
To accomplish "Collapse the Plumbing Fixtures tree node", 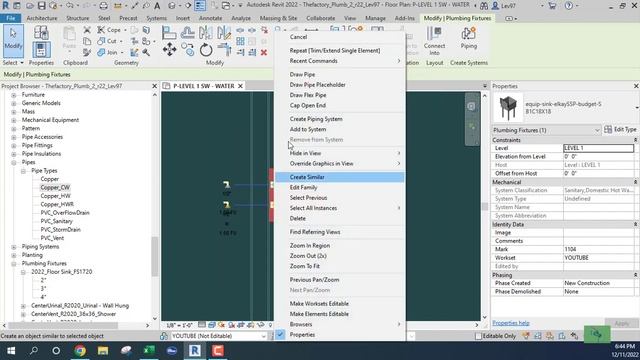I will (x=13, y=264).
